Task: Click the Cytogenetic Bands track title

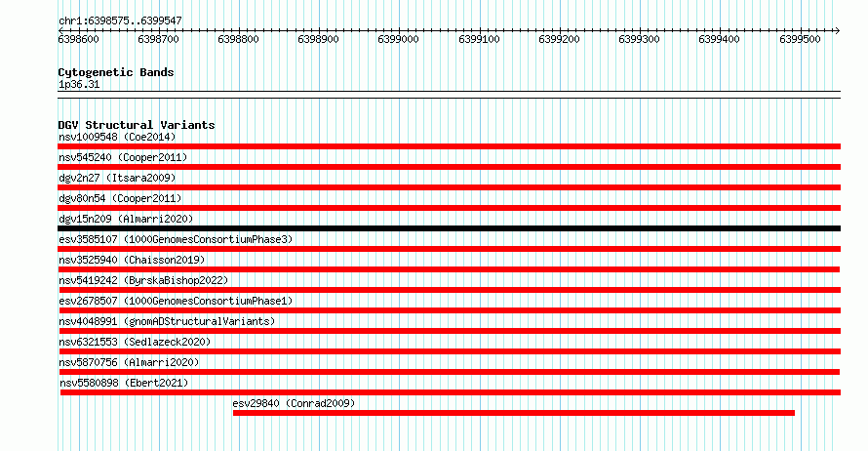Action: (x=116, y=72)
